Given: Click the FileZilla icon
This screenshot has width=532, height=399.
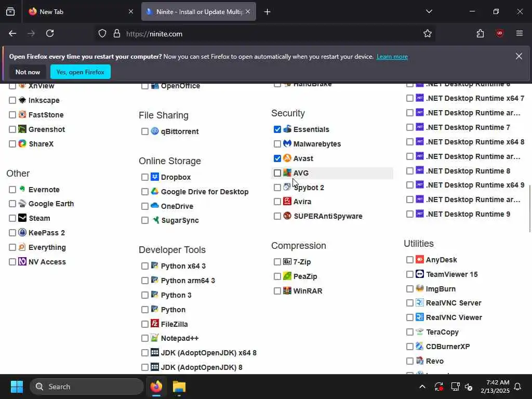Looking at the screenshot, I should (155, 324).
